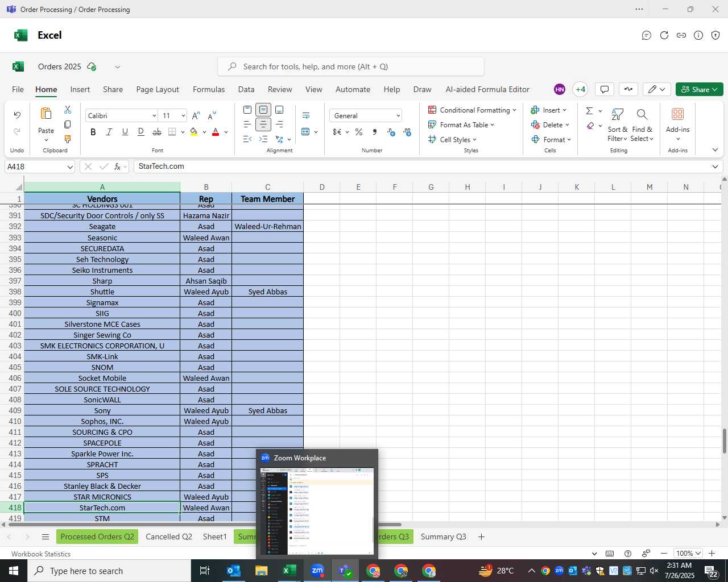Open the File menu tab
Viewport: 728px width, 582px height.
[18, 89]
